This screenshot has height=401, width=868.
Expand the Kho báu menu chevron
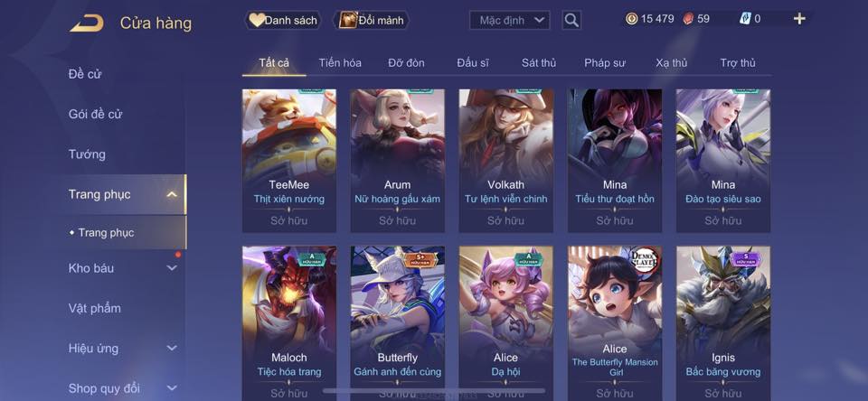[x=172, y=267]
